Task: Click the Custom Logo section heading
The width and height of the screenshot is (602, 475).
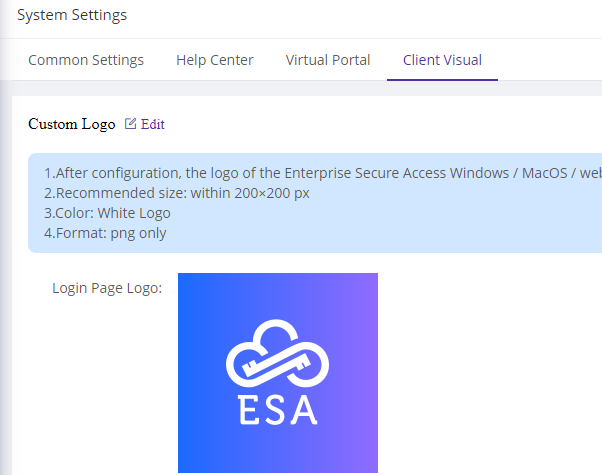Action: tap(72, 124)
